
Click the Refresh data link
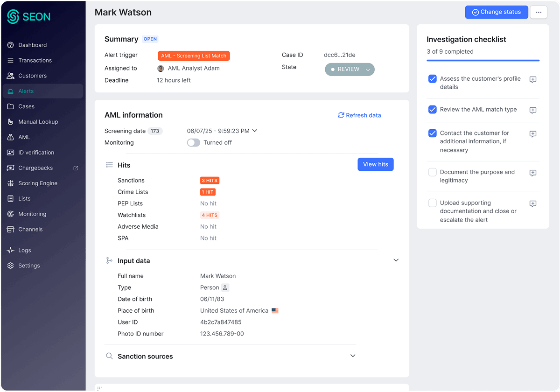coord(359,115)
